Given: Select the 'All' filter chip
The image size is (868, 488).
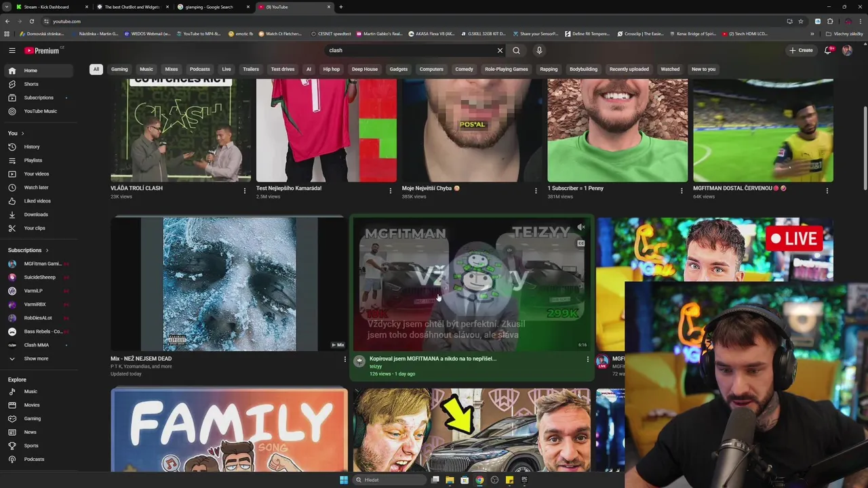Looking at the screenshot, I should pos(96,69).
